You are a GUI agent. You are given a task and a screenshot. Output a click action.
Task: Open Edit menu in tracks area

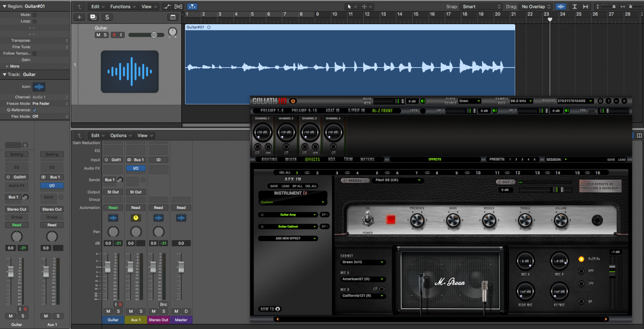[97, 6]
